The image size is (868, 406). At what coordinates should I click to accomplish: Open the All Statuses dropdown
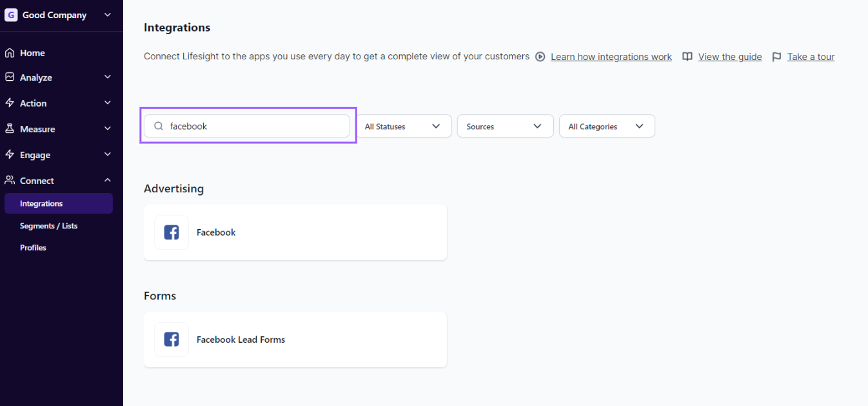point(403,127)
